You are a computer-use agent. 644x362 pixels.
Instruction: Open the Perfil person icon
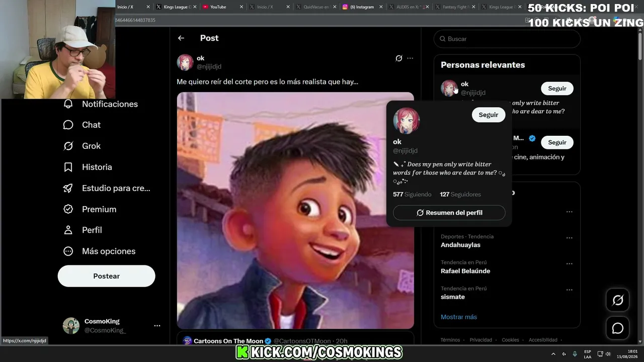click(x=68, y=230)
